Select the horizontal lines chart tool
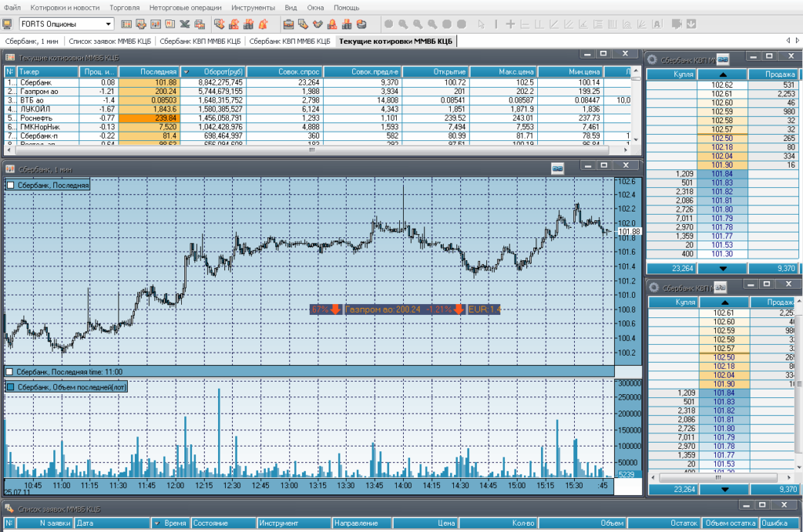This screenshot has height=532, width=803. pyautogui.click(x=598, y=24)
